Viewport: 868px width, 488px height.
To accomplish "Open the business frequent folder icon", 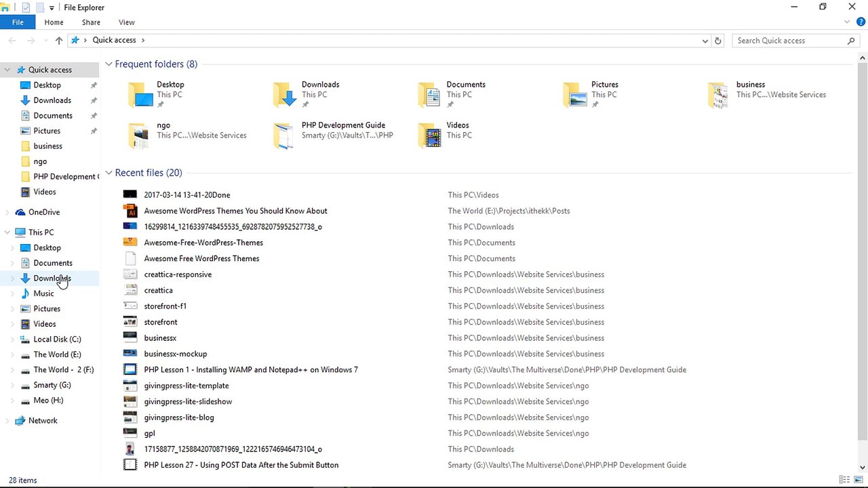I will [x=719, y=95].
